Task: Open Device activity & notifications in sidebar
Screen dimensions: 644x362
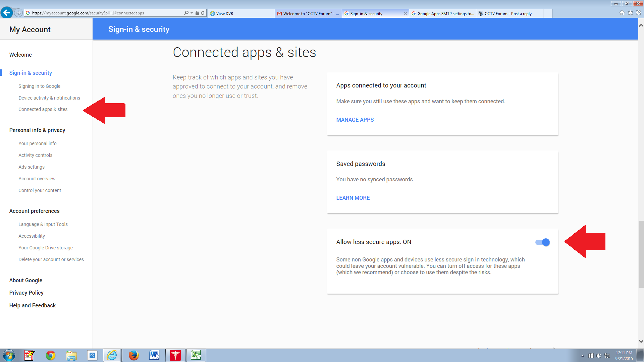Action: [49, 98]
